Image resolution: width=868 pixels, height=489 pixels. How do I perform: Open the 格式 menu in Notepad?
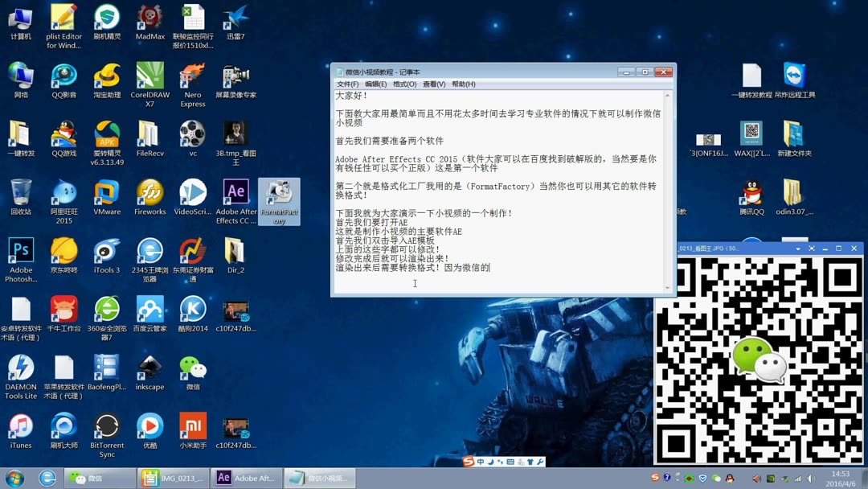point(405,84)
